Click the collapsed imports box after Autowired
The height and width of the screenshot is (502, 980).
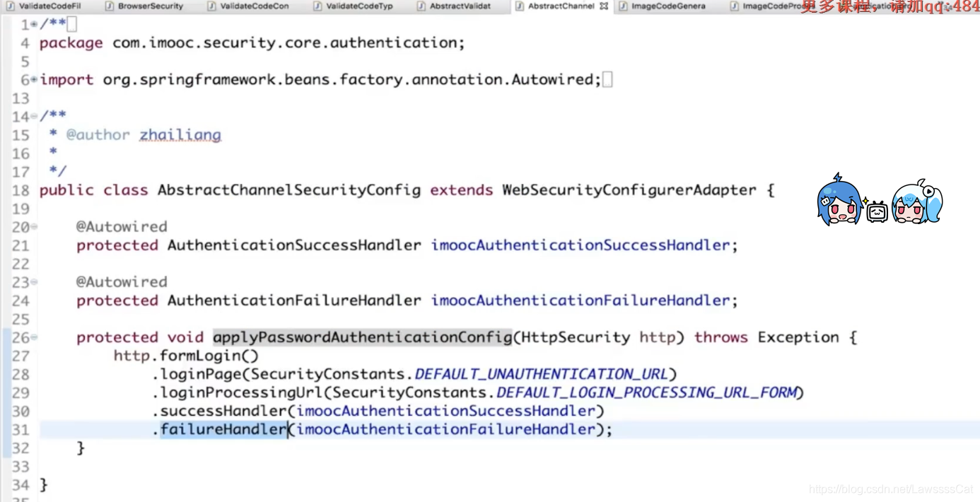607,80
